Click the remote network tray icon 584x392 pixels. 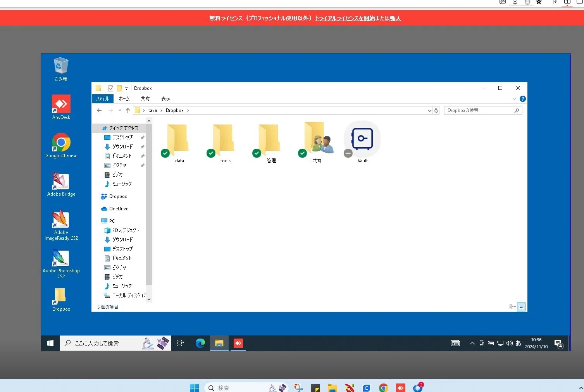point(500,343)
